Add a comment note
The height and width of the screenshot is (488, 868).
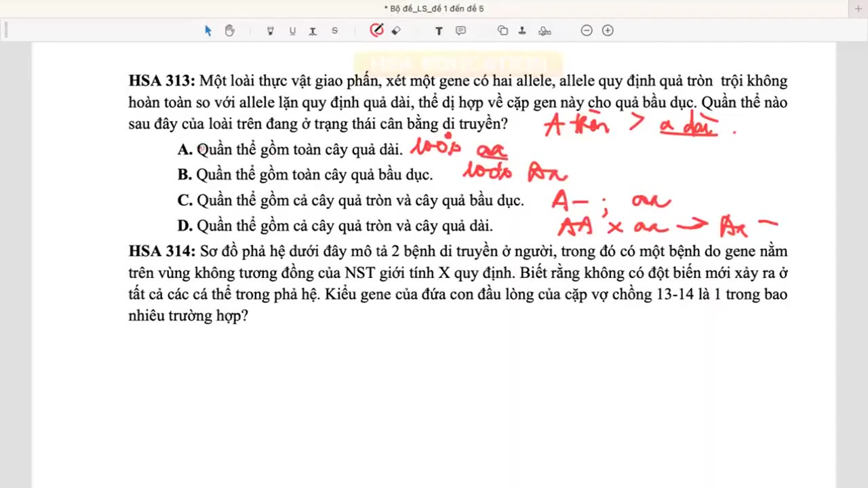coord(460,30)
